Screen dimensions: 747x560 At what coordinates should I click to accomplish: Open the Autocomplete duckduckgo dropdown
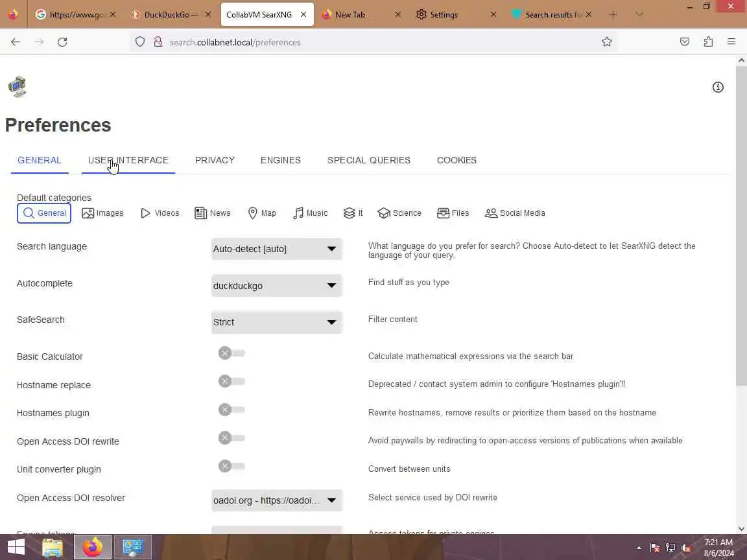[x=277, y=285]
